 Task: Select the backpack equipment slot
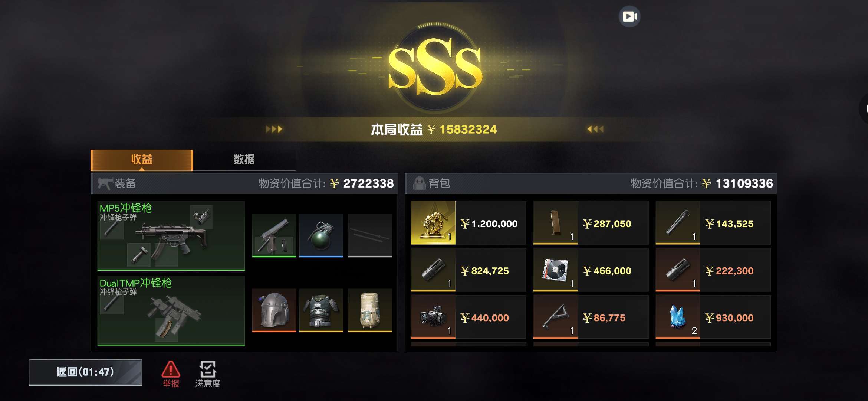pos(370,310)
